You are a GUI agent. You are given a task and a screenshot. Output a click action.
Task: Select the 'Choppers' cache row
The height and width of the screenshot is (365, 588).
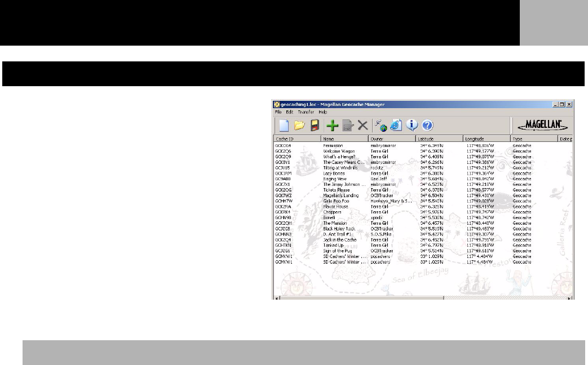pyautogui.click(x=423, y=212)
